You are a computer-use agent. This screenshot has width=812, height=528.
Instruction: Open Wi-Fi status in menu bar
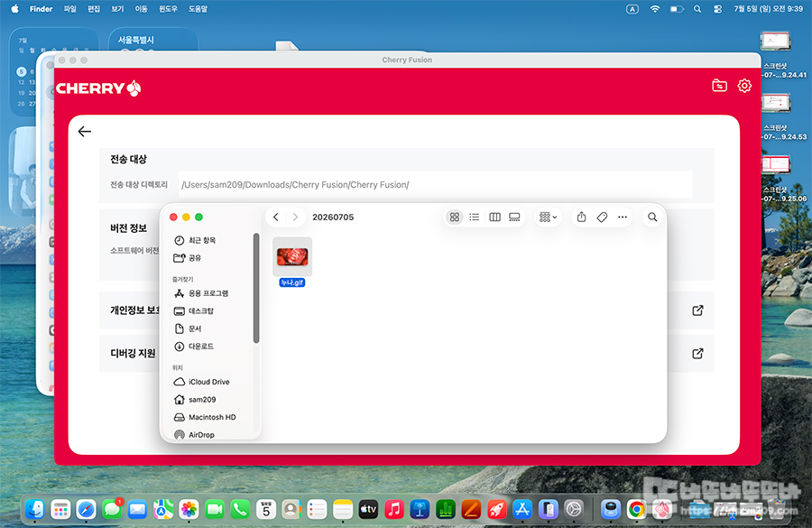[x=655, y=9]
